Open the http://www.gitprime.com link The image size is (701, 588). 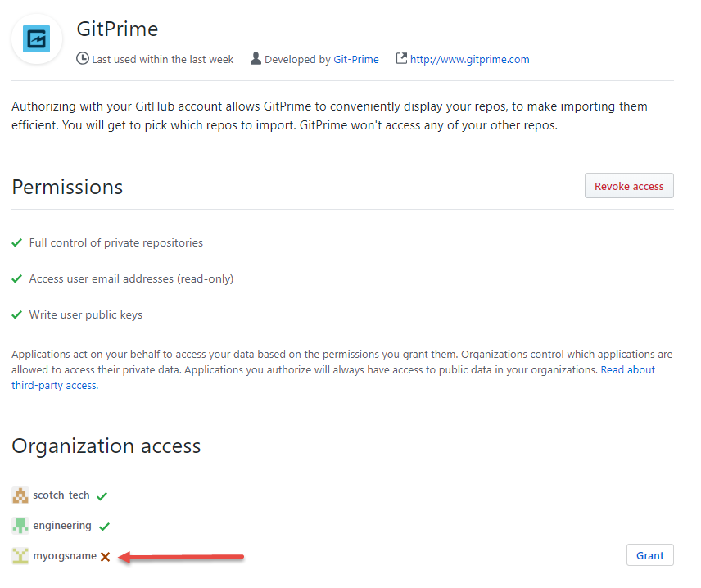point(469,60)
